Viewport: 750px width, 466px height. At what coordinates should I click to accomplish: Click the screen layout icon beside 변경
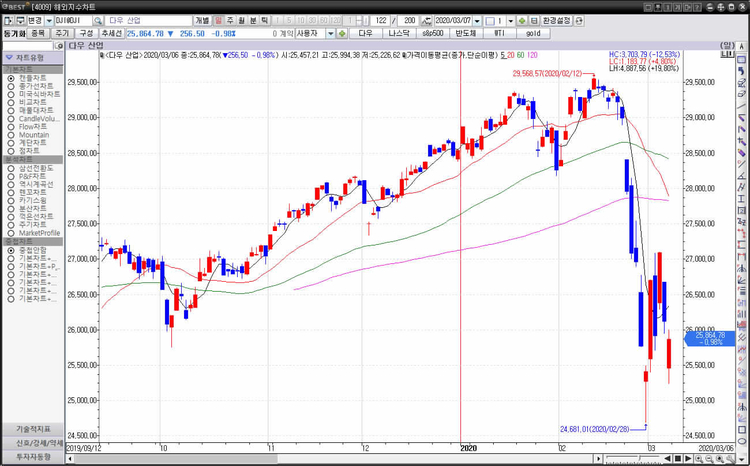21,21
